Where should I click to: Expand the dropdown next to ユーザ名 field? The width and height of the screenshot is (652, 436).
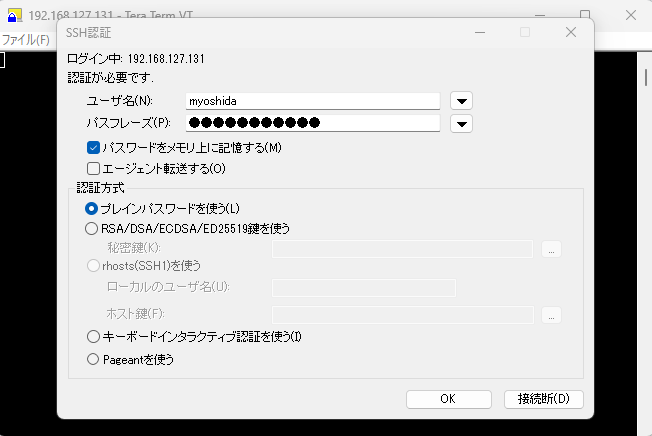pos(461,101)
